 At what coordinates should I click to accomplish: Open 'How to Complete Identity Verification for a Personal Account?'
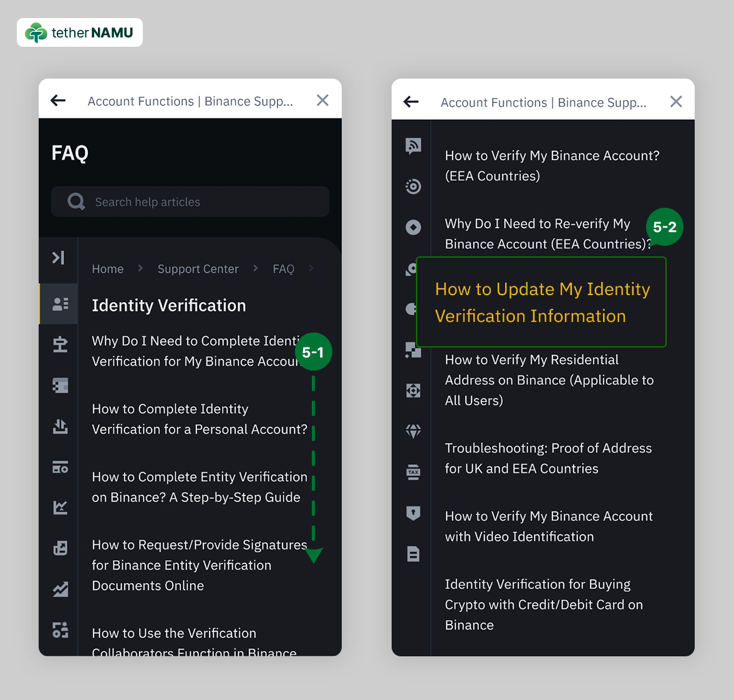pyautogui.click(x=200, y=419)
